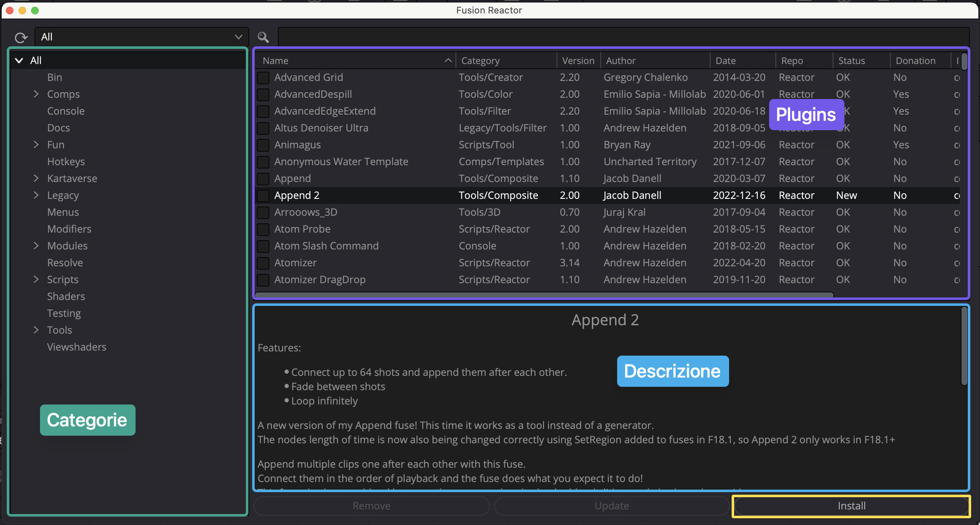
Task: Expand the Modules category
Action: point(36,246)
